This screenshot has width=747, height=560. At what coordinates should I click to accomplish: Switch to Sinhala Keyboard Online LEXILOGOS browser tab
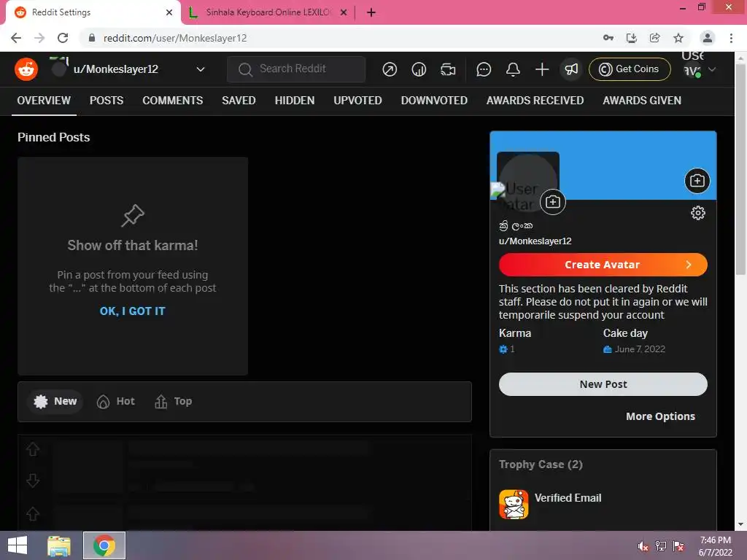268,12
